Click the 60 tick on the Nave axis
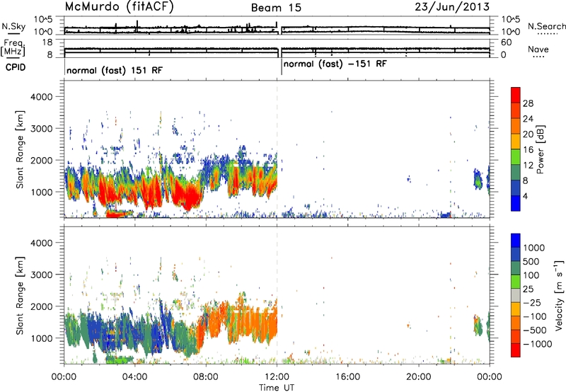566x392 pixels. (506, 42)
